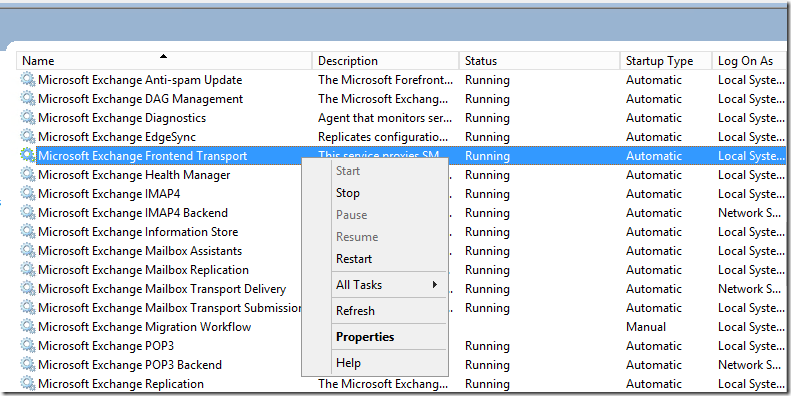Click 'Replicates configuratio...' description of EdgeSync
The image size is (791, 396).
[383, 137]
